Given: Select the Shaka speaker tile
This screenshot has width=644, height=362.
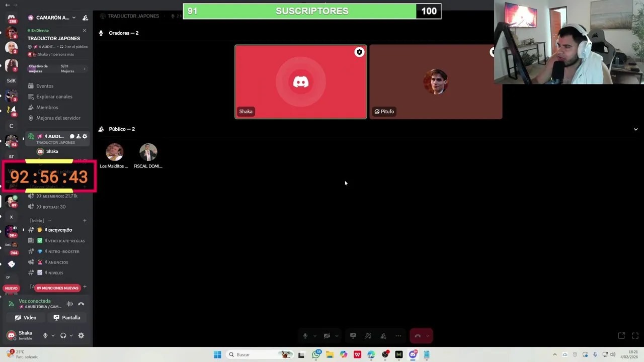Looking at the screenshot, I should coord(301,82).
